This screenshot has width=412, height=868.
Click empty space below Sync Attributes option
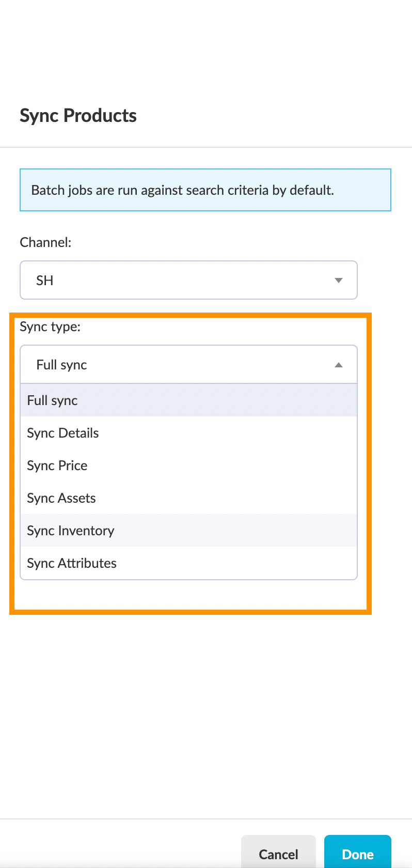(x=188, y=595)
